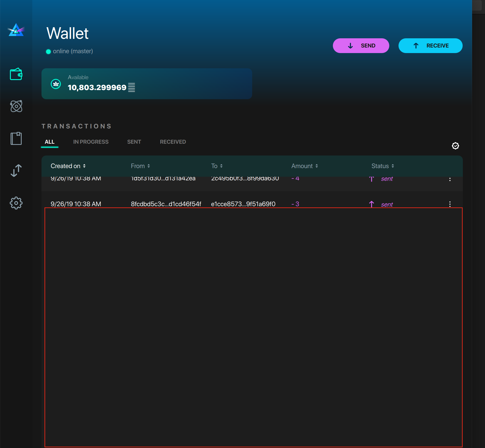485x448 pixels.
Task: Open the address book icon in sidebar
Action: tap(16, 138)
